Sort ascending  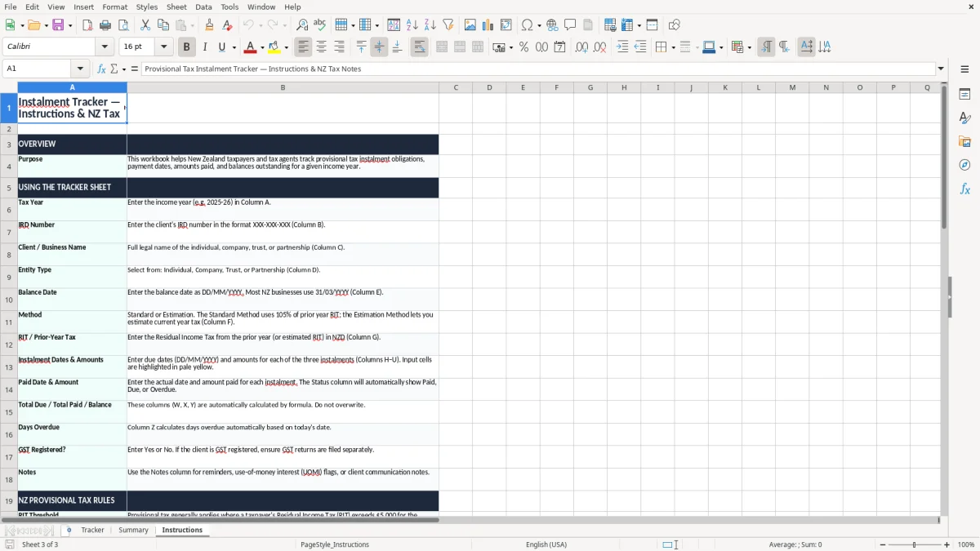click(x=412, y=25)
